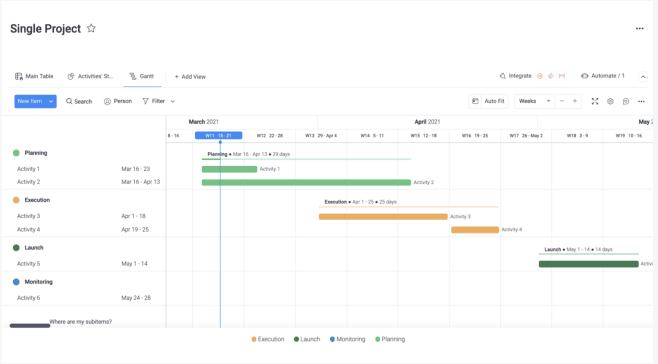This screenshot has height=364, width=658.
Task: Expand the New Item dropdown arrow
Action: 51,101
